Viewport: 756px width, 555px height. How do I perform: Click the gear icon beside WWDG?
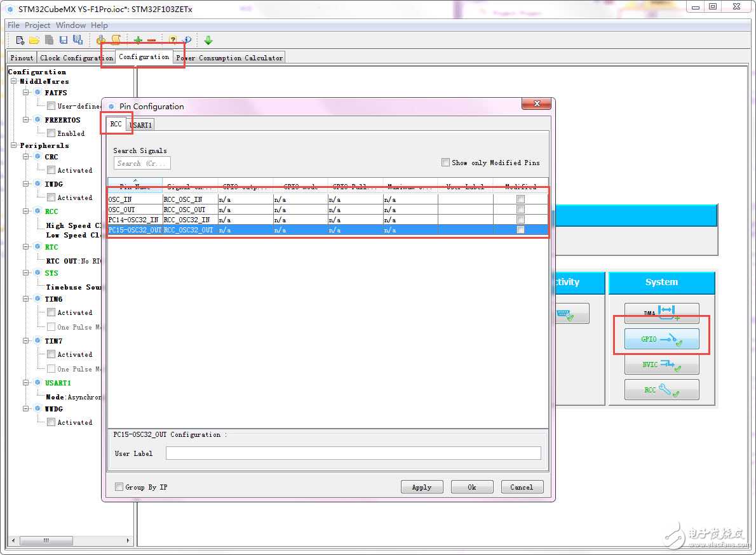click(37, 408)
